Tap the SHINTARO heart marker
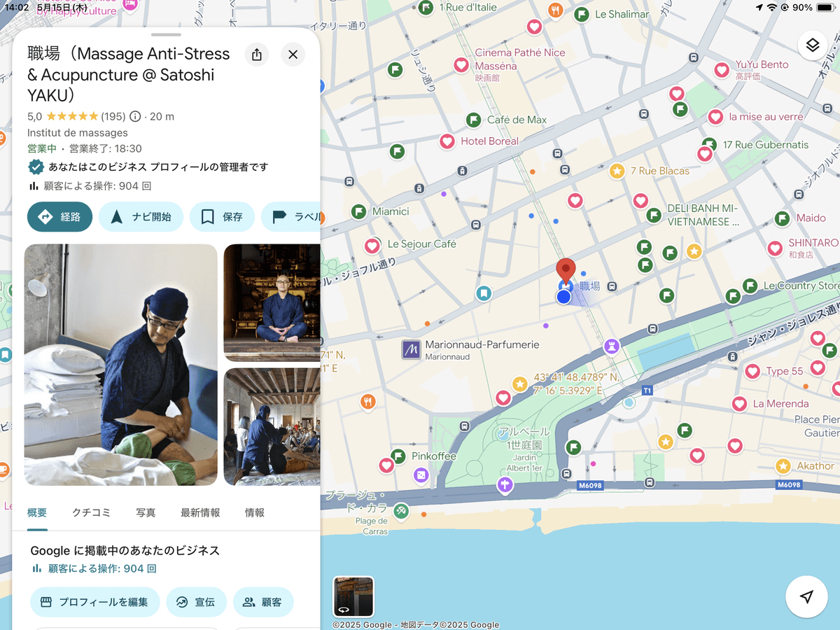The width and height of the screenshot is (840, 630). [x=775, y=248]
